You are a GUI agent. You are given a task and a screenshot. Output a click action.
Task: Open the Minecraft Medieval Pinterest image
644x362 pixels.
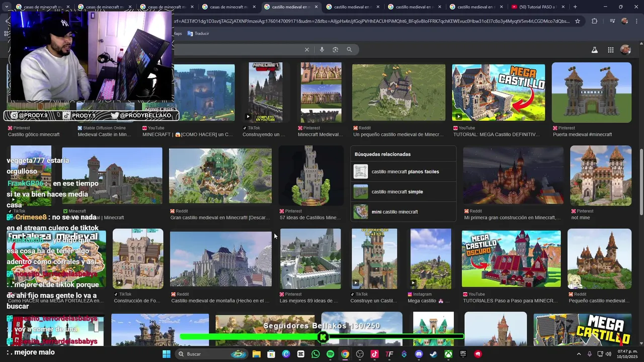pyautogui.click(x=321, y=93)
